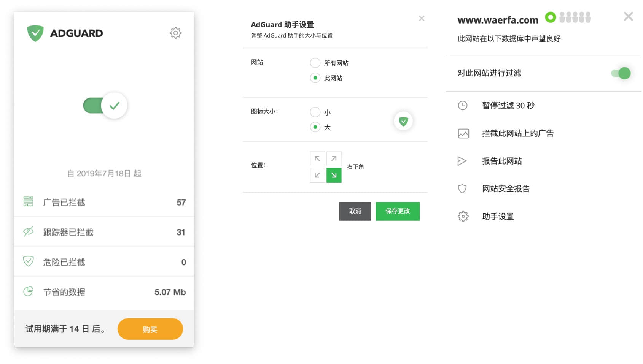This screenshot has height=364, width=643.
Task: Click the 报告此网站 send icon
Action: click(x=462, y=161)
